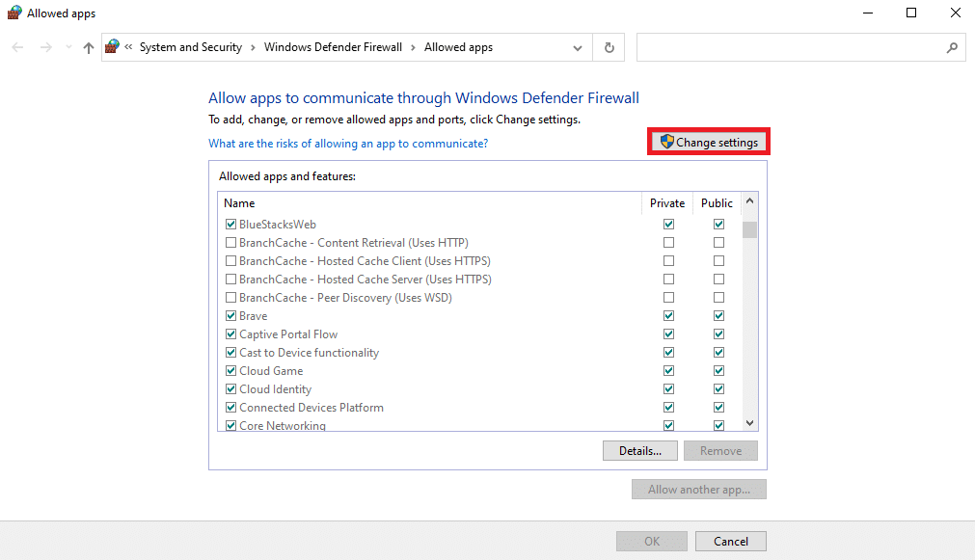The width and height of the screenshot is (975, 560).
Task: Enable BranchCache Content Retrieval checkbox
Action: click(230, 242)
